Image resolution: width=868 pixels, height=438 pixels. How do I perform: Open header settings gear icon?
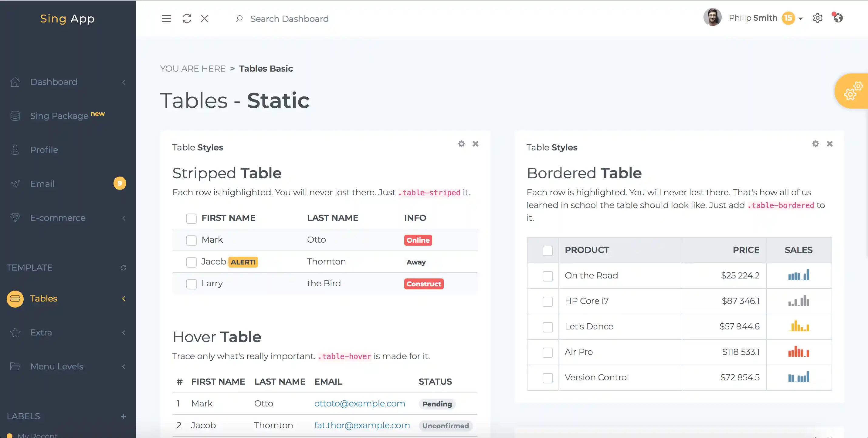coord(817,18)
